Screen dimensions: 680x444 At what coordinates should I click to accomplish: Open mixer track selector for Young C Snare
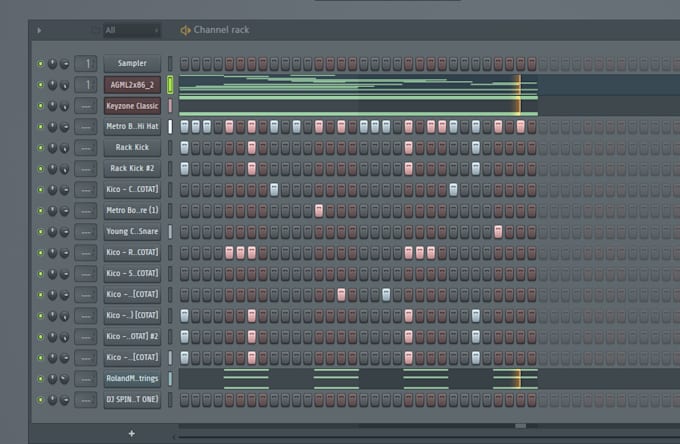pyautogui.click(x=86, y=232)
